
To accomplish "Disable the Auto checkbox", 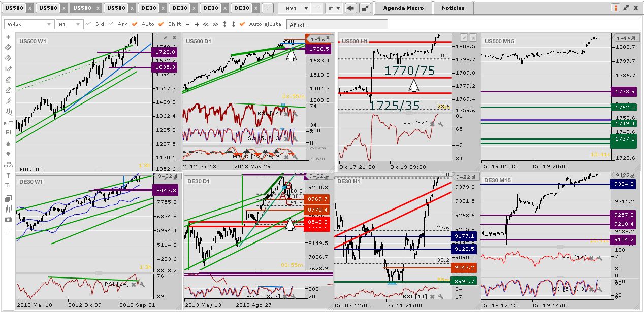I will [x=134, y=24].
